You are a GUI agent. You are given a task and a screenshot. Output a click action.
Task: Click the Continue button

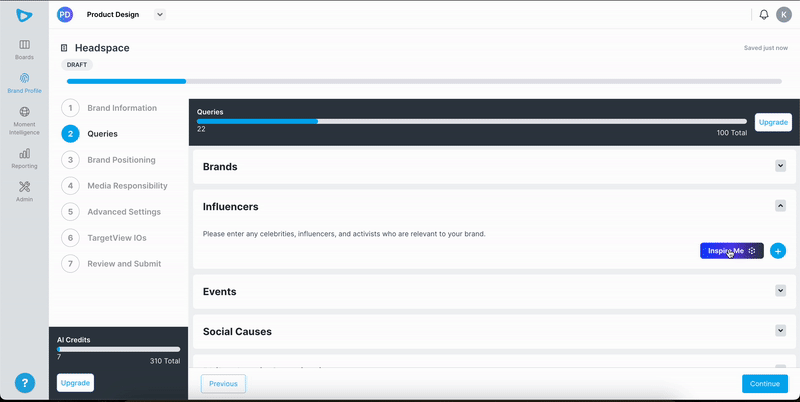pos(765,384)
